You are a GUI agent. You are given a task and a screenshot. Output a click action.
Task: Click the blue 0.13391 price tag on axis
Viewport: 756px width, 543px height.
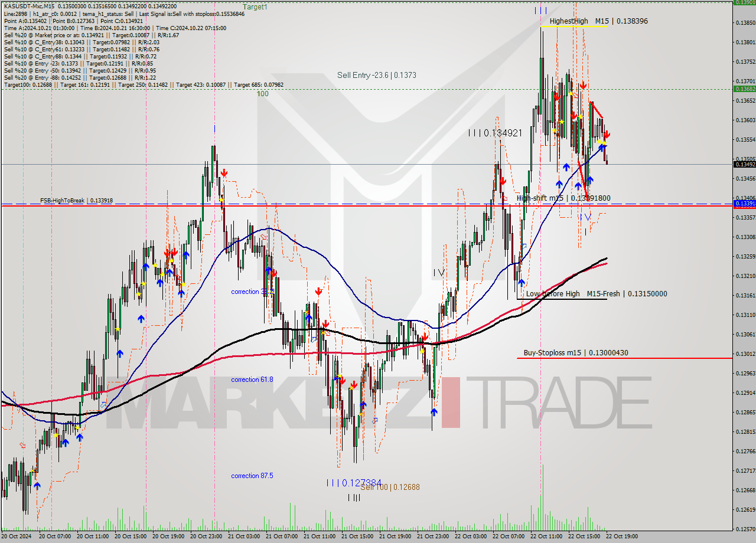click(x=744, y=203)
